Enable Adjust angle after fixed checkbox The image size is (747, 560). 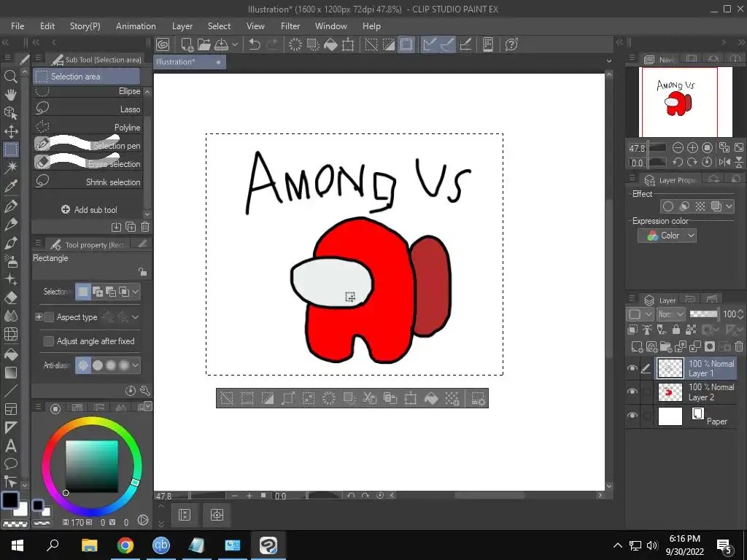49,341
